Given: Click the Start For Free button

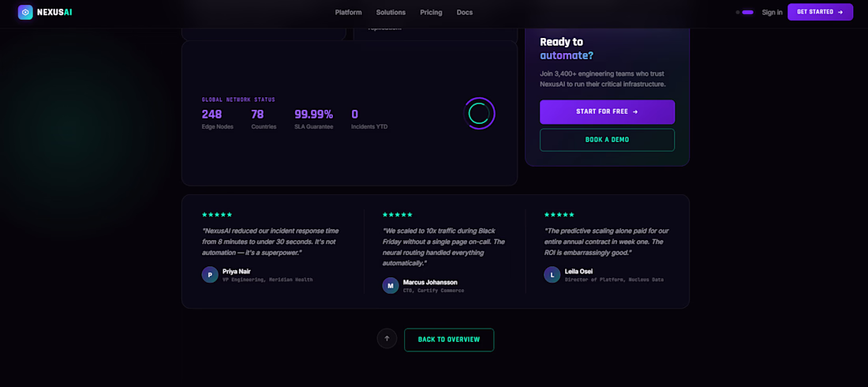Looking at the screenshot, I should click(608, 112).
